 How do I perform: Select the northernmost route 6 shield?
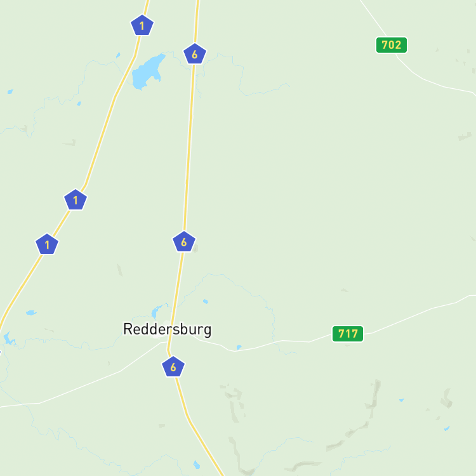click(195, 54)
